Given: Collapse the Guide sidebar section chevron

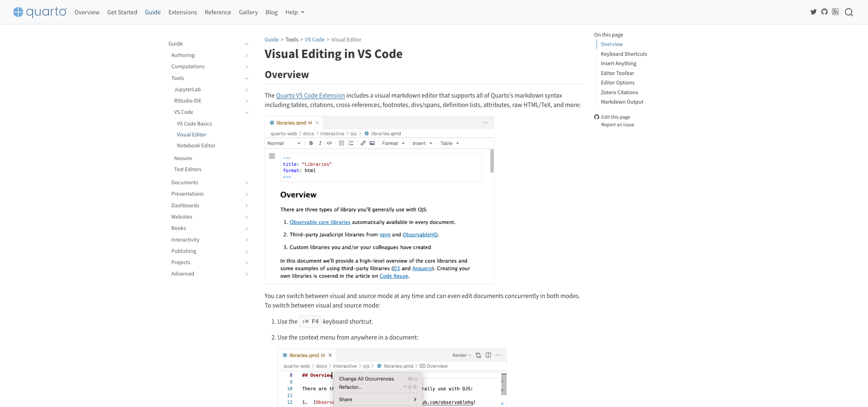Looking at the screenshot, I should click(x=246, y=44).
